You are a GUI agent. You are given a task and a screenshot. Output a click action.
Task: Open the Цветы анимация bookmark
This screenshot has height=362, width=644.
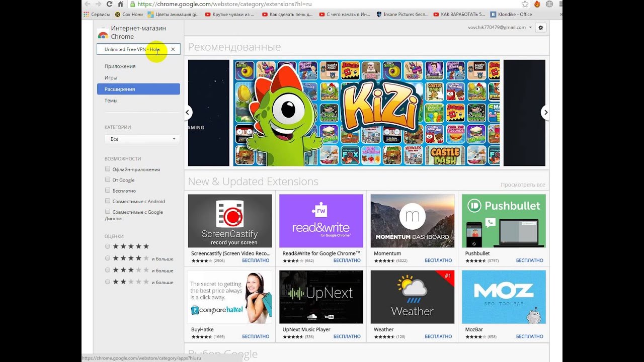click(x=174, y=15)
